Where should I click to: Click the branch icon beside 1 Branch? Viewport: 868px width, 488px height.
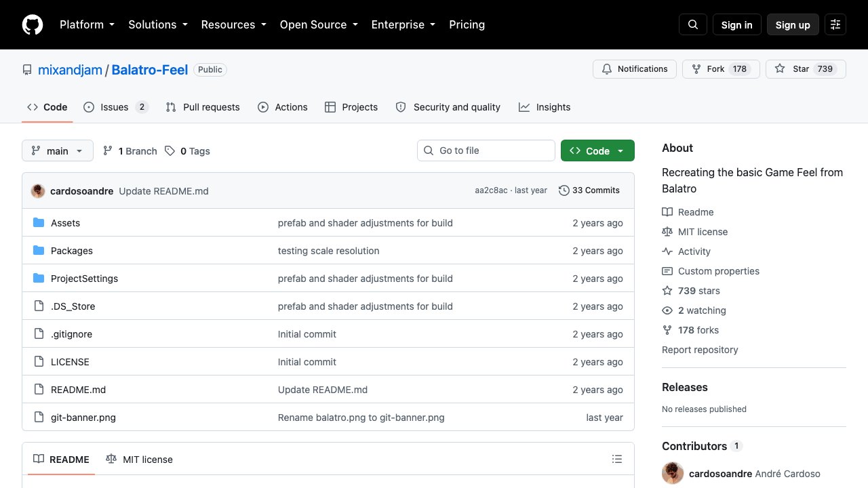pos(108,151)
